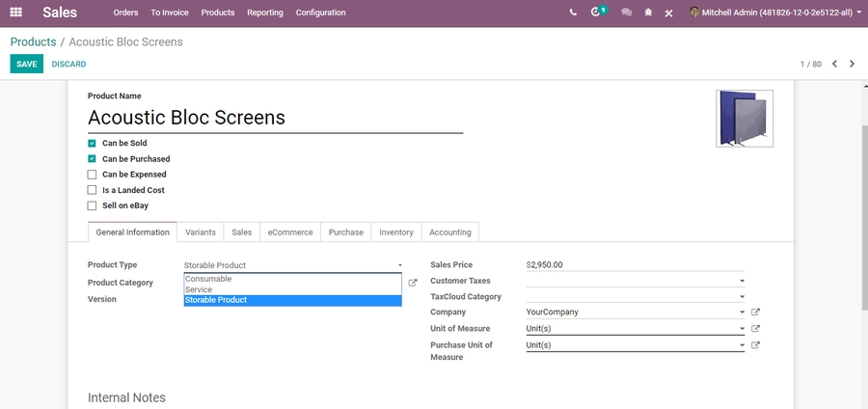
Task: Click the product image thumbnail
Action: 744,118
